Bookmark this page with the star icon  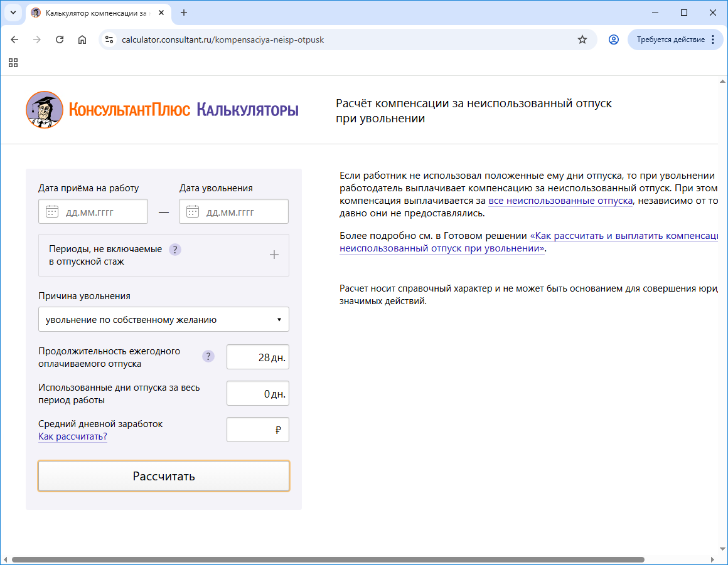[582, 40]
